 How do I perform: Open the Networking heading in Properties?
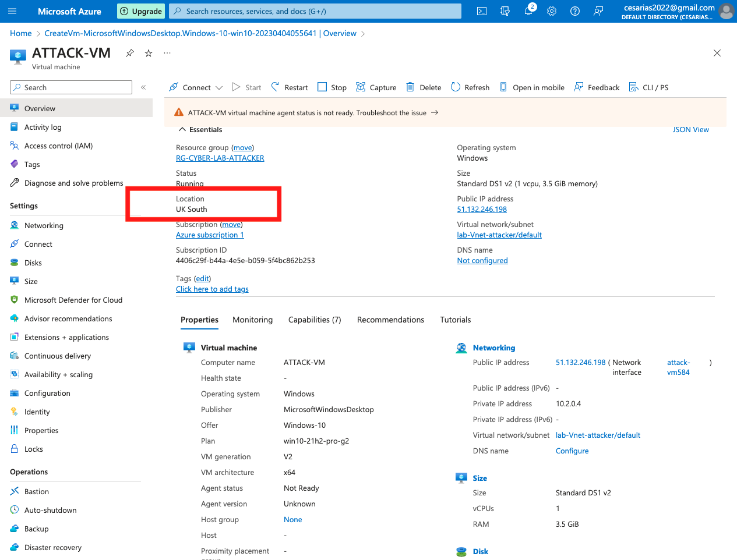coord(494,348)
